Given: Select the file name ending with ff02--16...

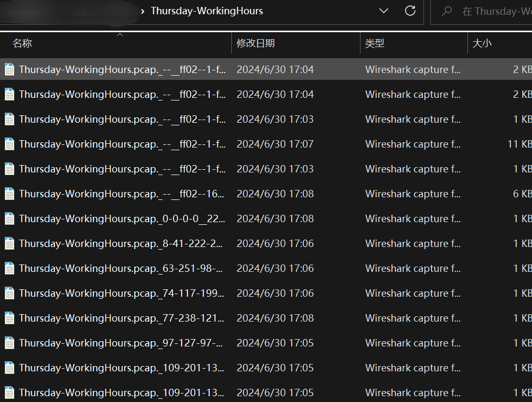Looking at the screenshot, I should click(121, 194).
